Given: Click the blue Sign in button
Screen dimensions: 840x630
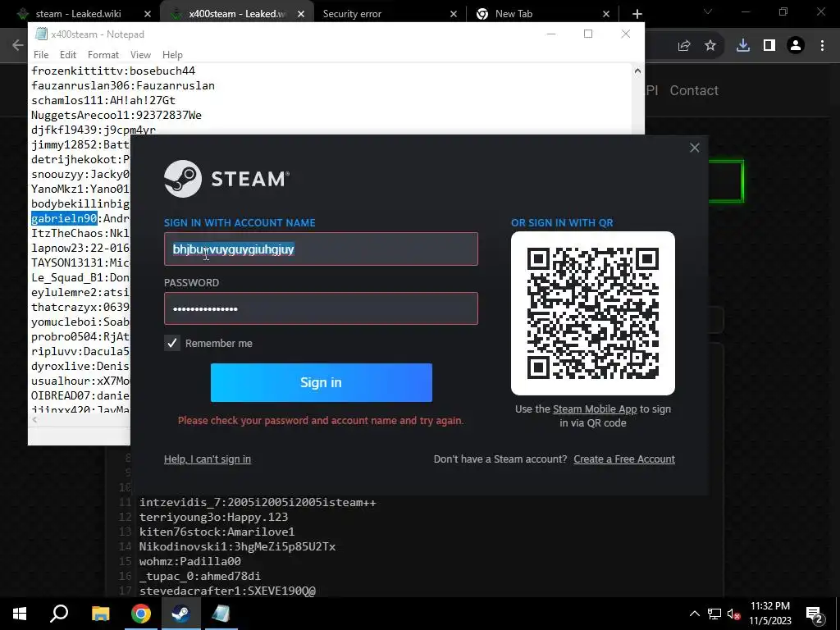Looking at the screenshot, I should point(322,382).
